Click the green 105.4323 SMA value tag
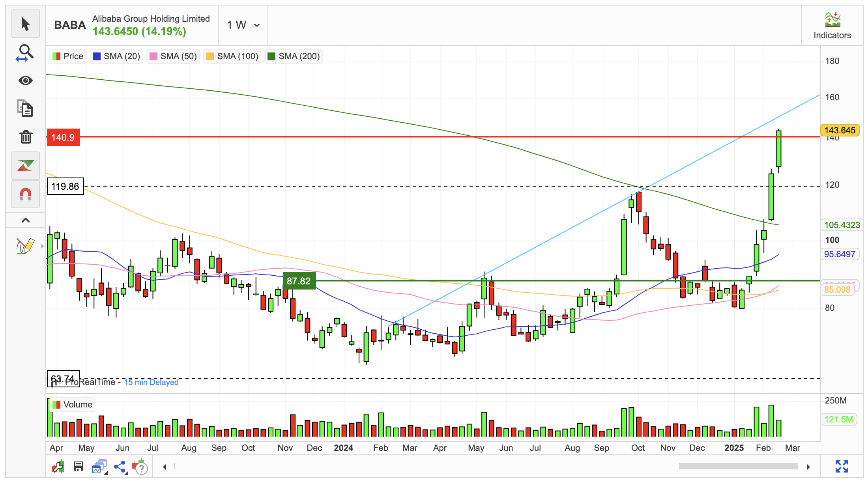Image resolution: width=868 pixels, height=482 pixels. [842, 225]
